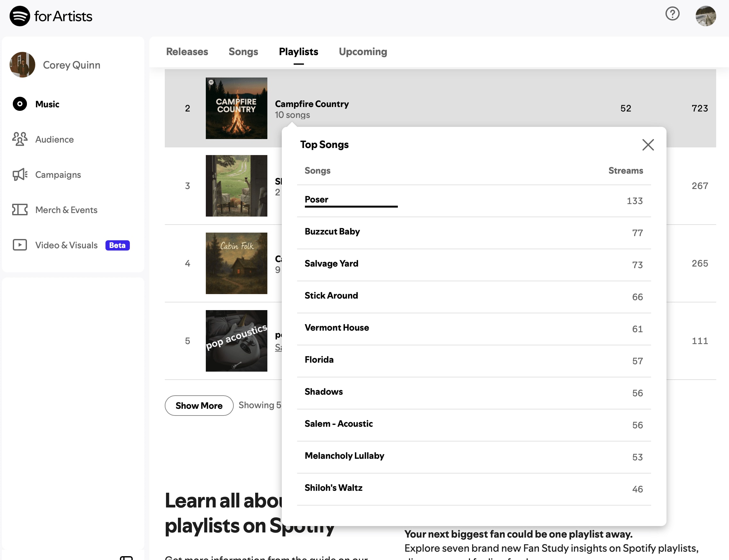Open the user profile avatar menu
Viewport: 729px width, 560px height.
point(705,16)
